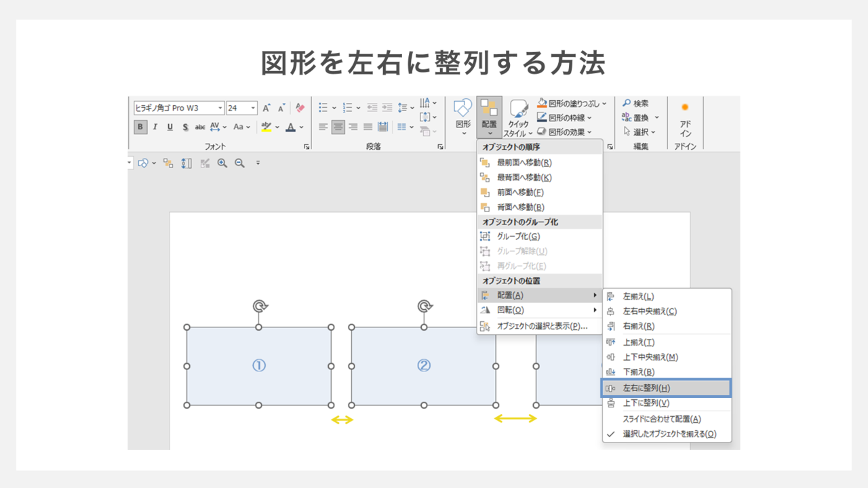868x488 pixels.
Task: Click the 置換 replace button
Action: coord(640,118)
